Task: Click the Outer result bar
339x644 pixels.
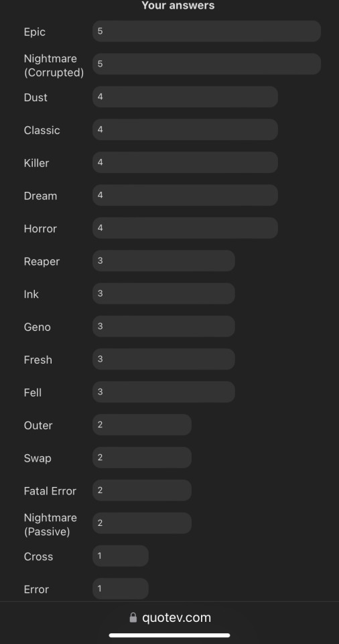Action: pos(142,425)
